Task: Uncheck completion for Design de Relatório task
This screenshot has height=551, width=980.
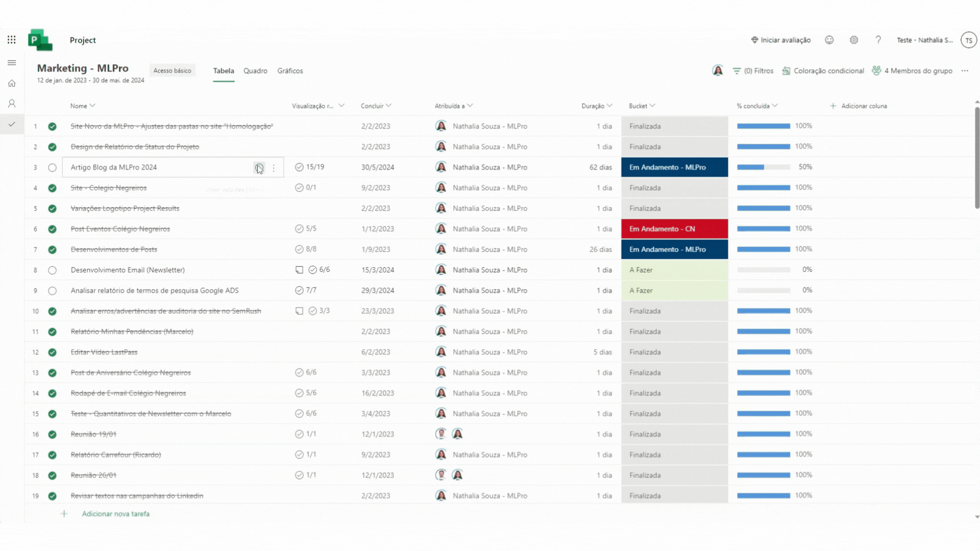Action: 52,147
